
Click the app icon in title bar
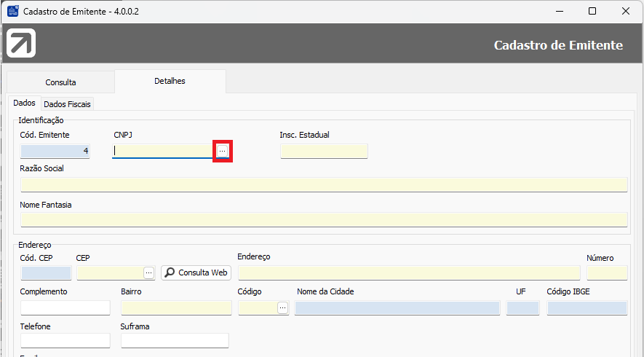tap(12, 12)
